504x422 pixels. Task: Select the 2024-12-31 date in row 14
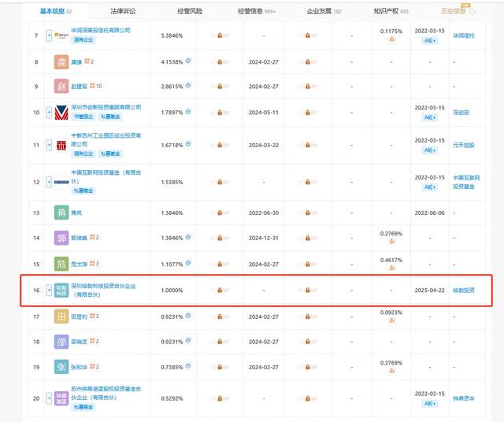(x=264, y=238)
